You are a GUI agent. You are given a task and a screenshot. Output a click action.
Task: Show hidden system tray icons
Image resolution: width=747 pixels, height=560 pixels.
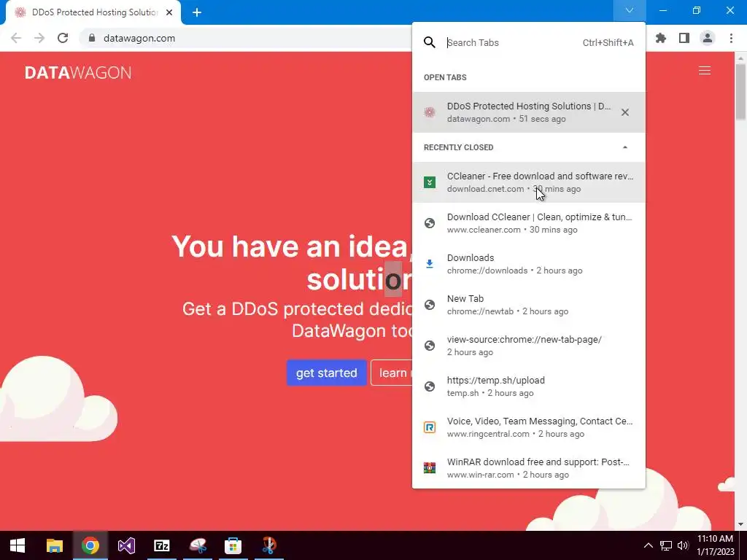[x=649, y=545]
